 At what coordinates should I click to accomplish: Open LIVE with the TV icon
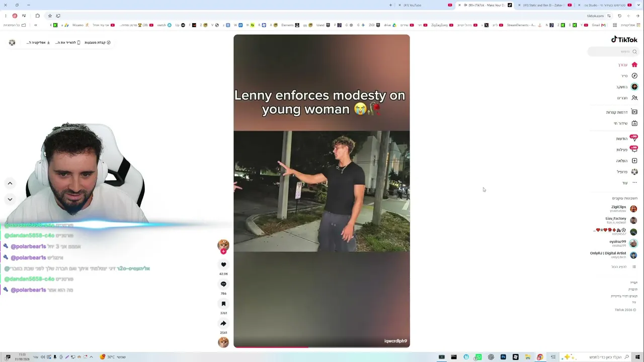pyautogui.click(x=634, y=123)
